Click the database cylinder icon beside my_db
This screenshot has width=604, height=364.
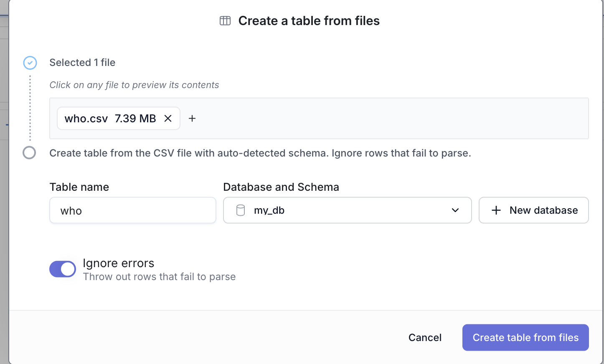241,210
